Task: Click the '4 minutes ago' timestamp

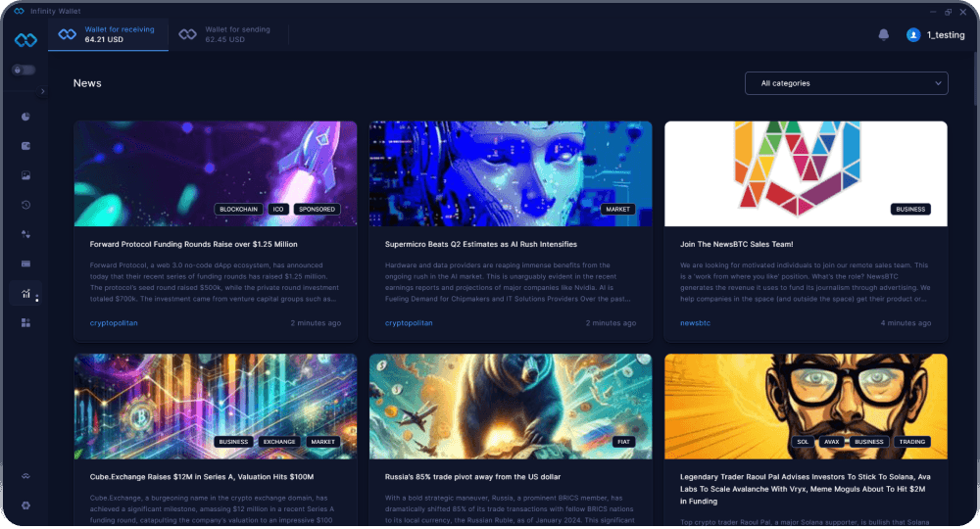Action: coord(906,323)
